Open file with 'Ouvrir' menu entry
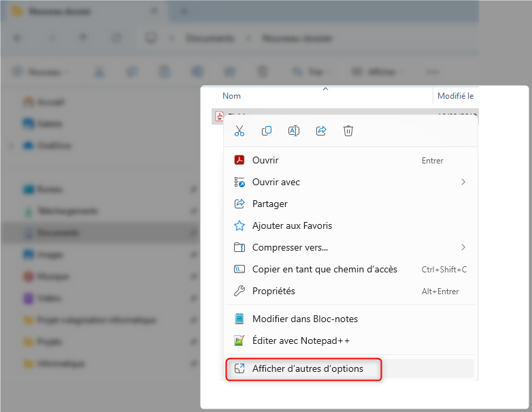The width and height of the screenshot is (532, 412). tap(265, 161)
